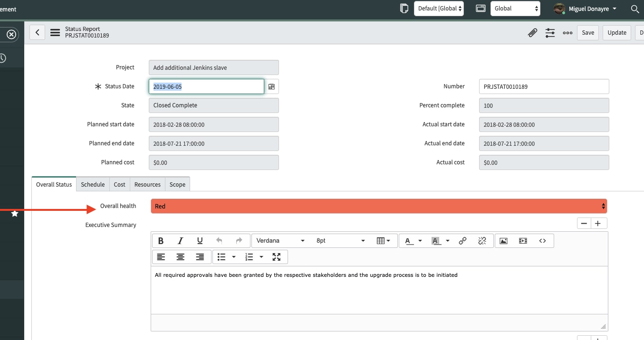
Task: Open the insert table menu
Action: coord(383,241)
